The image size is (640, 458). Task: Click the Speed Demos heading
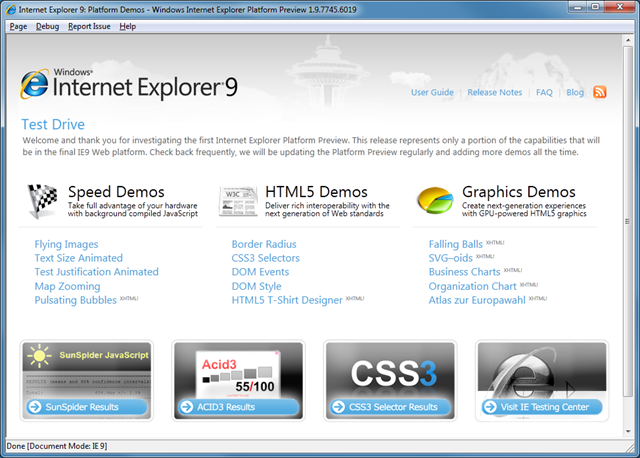click(116, 191)
